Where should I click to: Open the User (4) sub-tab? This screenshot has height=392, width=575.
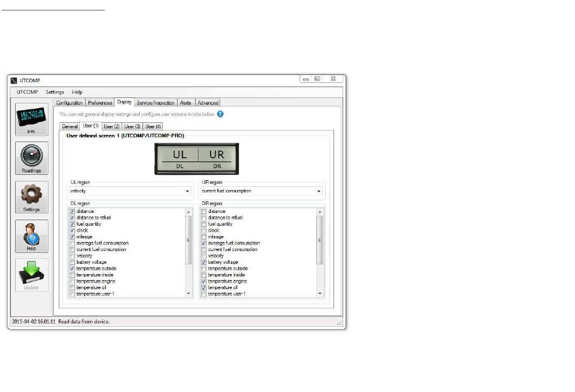click(x=153, y=126)
